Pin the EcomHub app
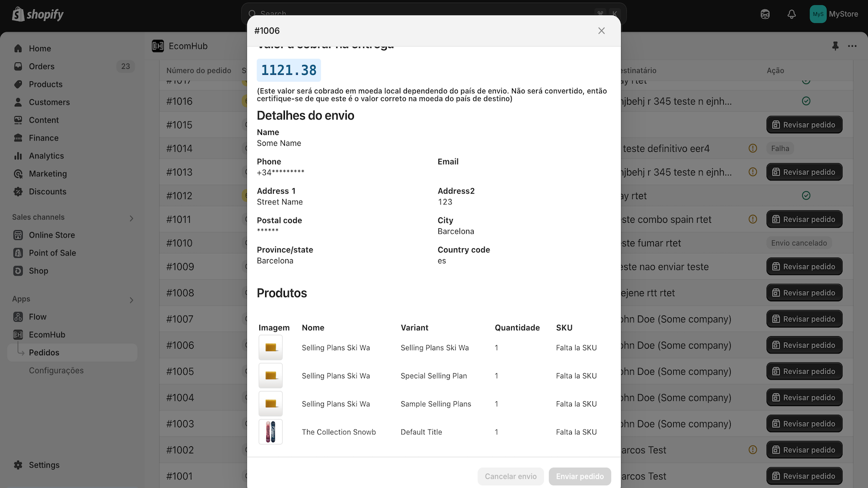 click(835, 46)
